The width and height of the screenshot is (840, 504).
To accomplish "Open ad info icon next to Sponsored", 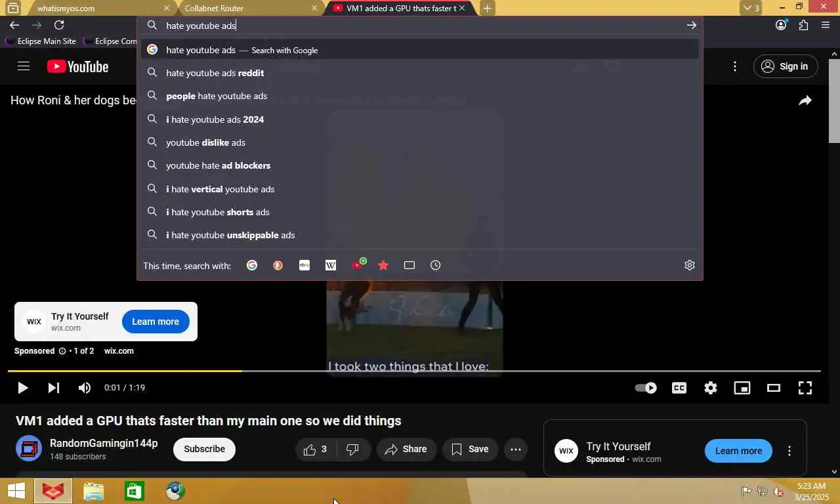I will click(x=62, y=351).
